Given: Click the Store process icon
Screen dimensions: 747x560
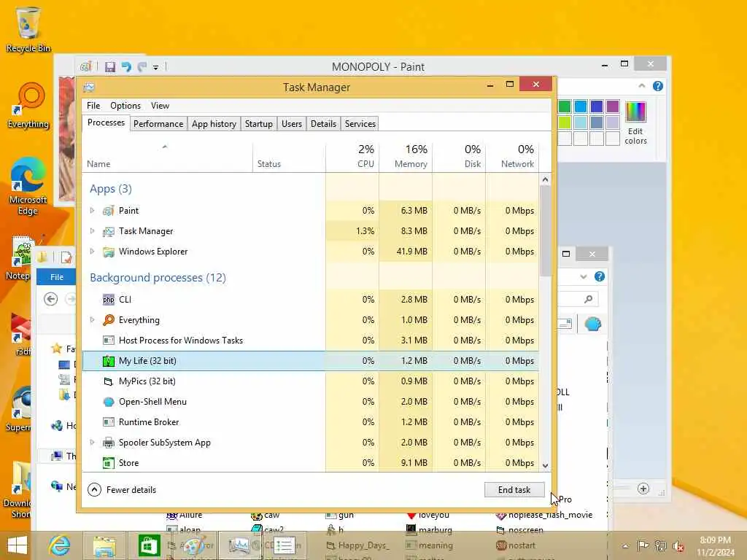Looking at the screenshot, I should (x=109, y=463).
